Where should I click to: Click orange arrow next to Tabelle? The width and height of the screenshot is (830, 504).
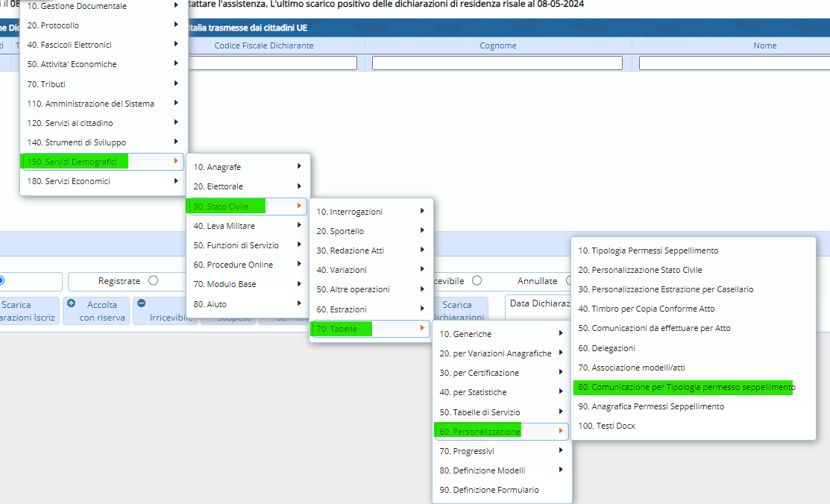[421, 329]
